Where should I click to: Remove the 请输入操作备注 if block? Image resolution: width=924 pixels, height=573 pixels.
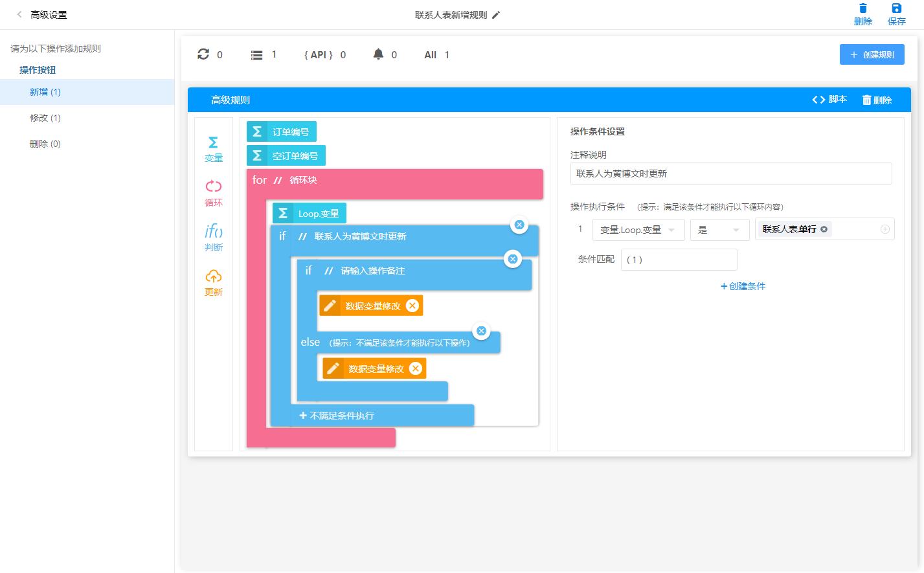click(x=512, y=259)
